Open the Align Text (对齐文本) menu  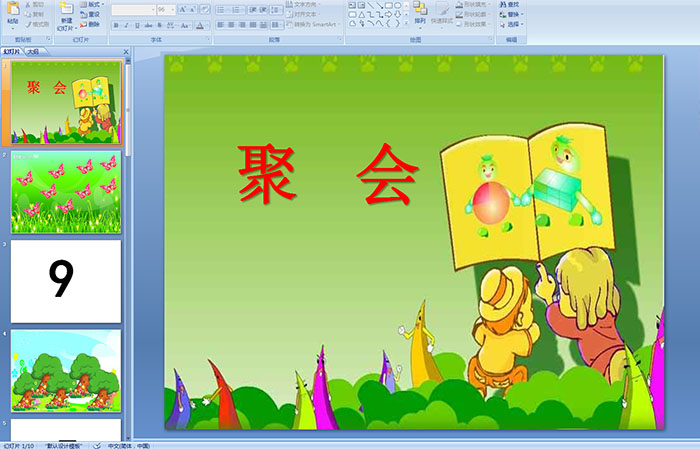click(302, 14)
